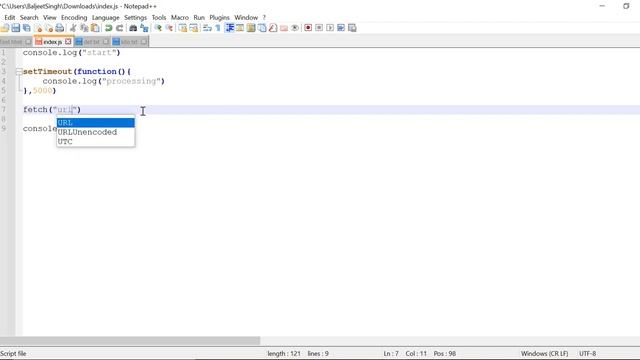This screenshot has width=640, height=360.
Task: Switch to the inactive tab right after index.js
Action: click(92, 42)
